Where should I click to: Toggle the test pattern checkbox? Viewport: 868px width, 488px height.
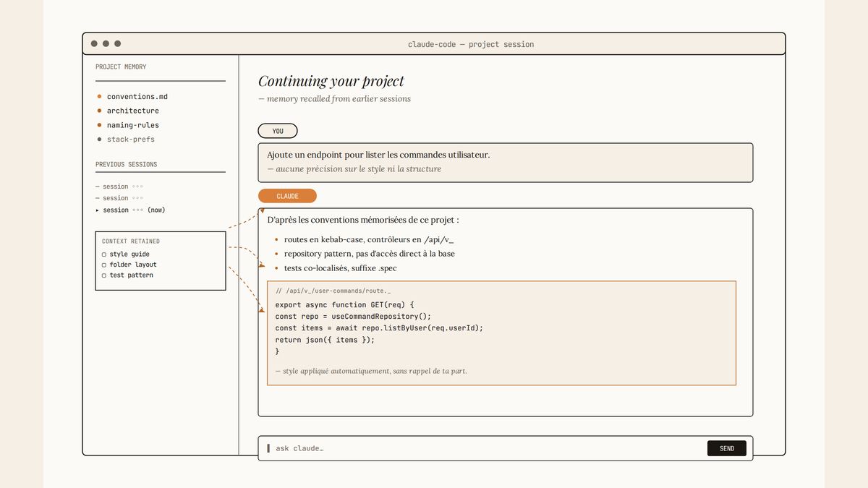point(104,275)
